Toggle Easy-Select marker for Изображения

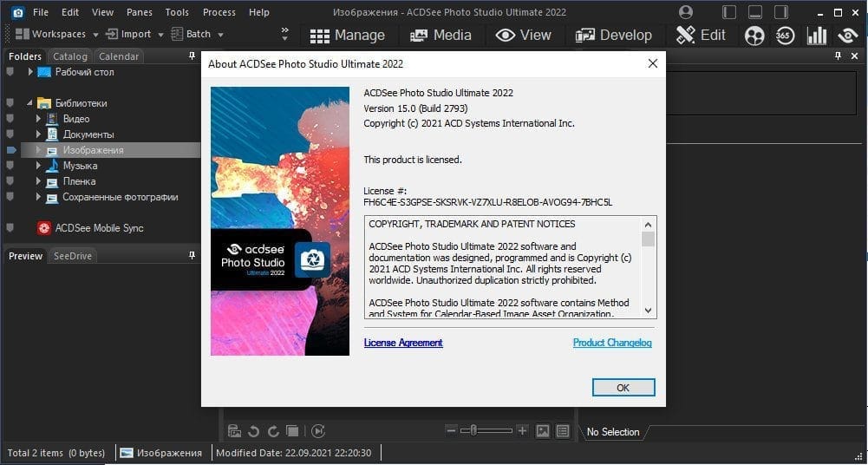[11, 150]
